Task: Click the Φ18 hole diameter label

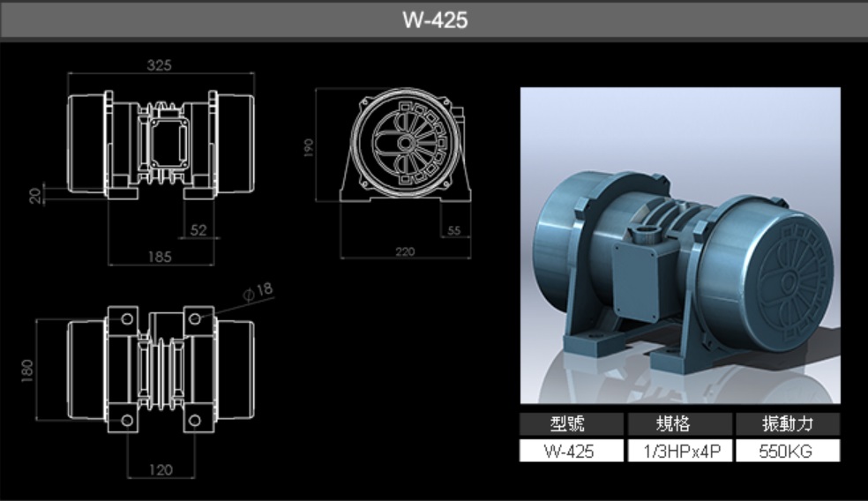Action: (x=258, y=291)
